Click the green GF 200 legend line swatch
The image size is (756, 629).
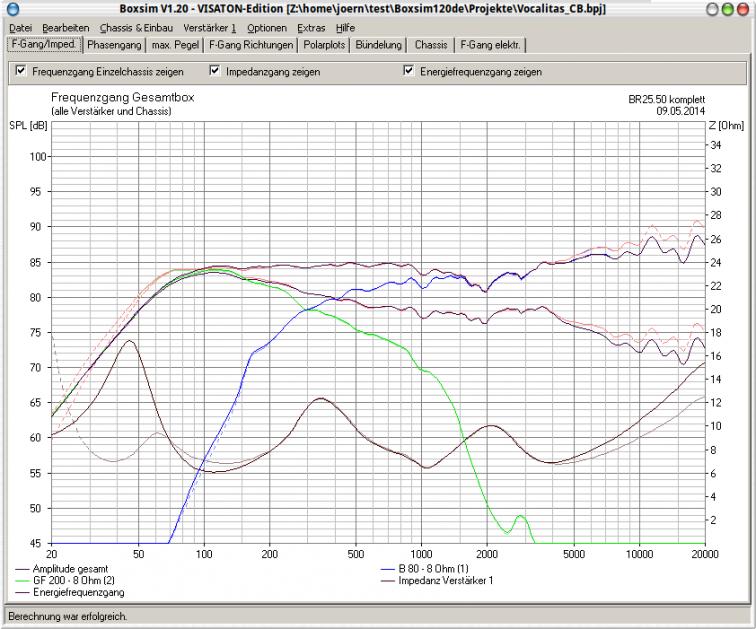23,581
